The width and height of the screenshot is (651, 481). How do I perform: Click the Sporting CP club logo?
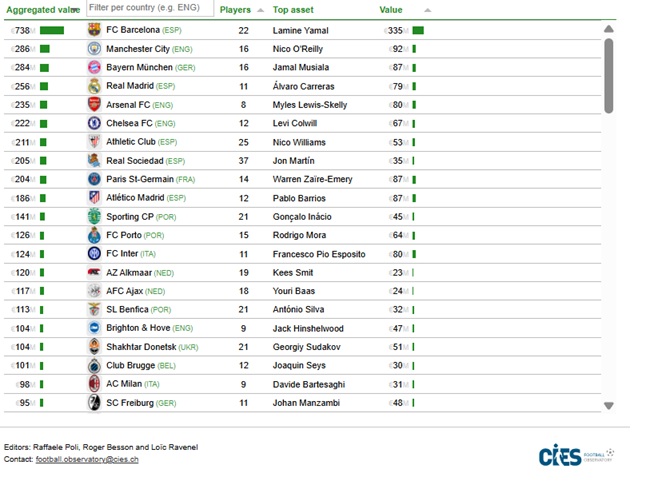coord(94,216)
